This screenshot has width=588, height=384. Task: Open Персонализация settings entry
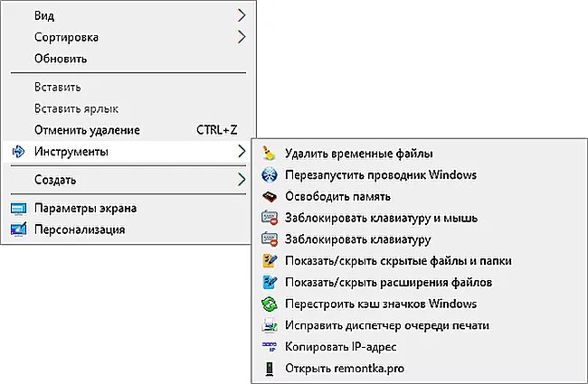80,229
